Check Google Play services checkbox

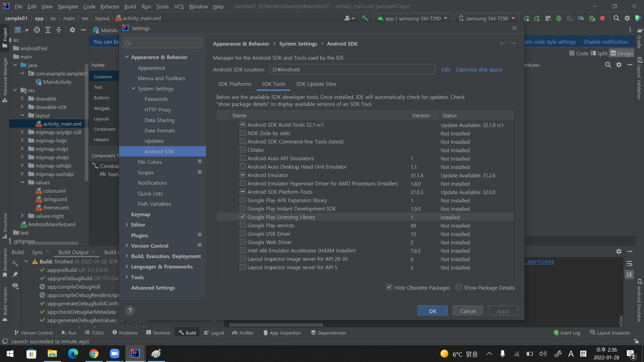(x=243, y=225)
